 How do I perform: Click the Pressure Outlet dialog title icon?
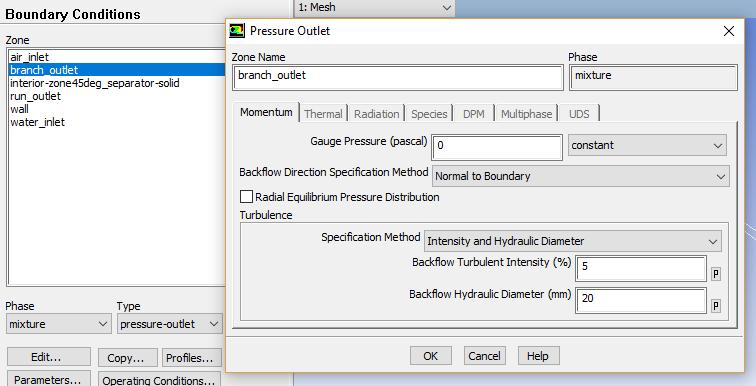[x=237, y=31]
